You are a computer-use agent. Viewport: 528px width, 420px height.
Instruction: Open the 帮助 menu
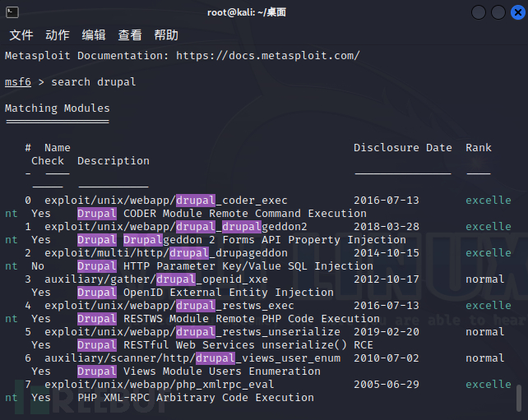tap(166, 35)
